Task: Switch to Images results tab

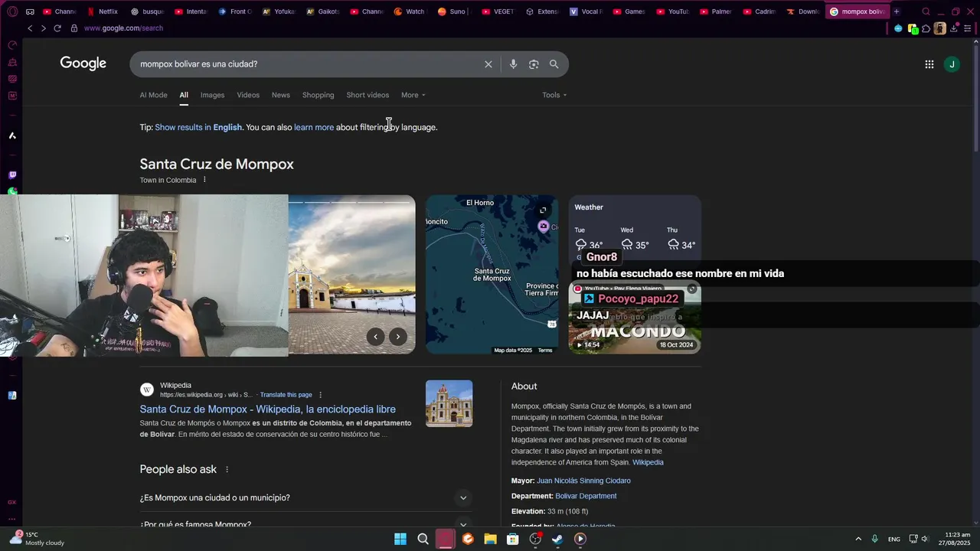Action: pyautogui.click(x=212, y=95)
